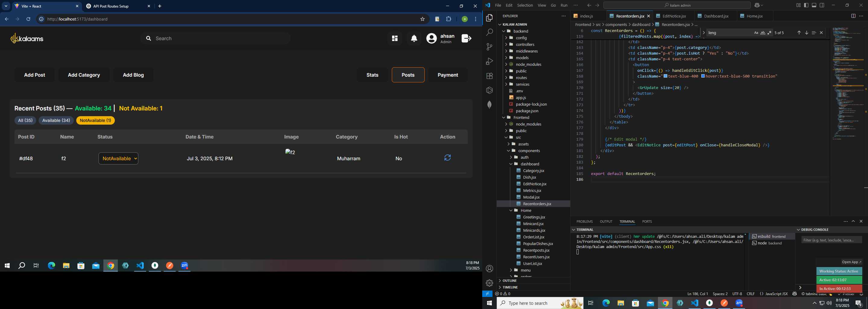868x309 pixels.
Task: Toggle Primary Side Bar layout button
Action: [x=806, y=5]
